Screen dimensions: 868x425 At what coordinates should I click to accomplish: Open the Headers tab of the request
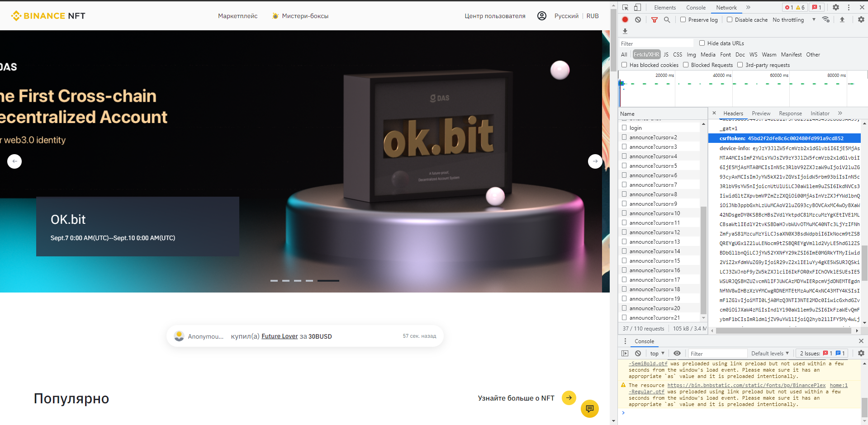click(733, 113)
